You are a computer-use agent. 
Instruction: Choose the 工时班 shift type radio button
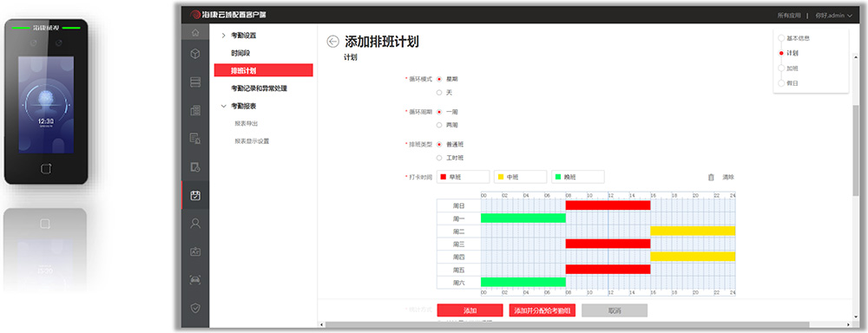click(439, 158)
